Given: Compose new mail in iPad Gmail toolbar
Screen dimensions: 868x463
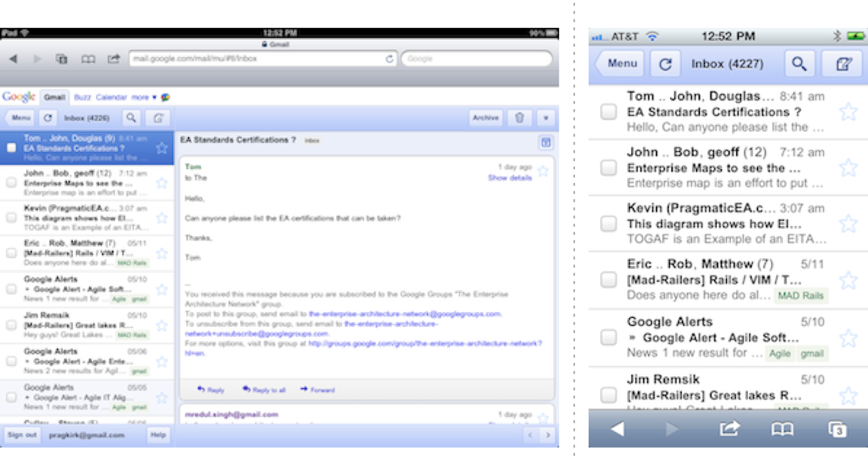Looking at the screenshot, I should tap(158, 118).
